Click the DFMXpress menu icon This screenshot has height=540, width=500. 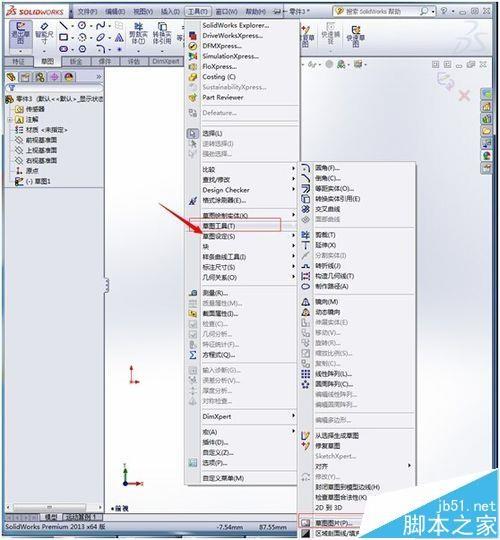193,46
